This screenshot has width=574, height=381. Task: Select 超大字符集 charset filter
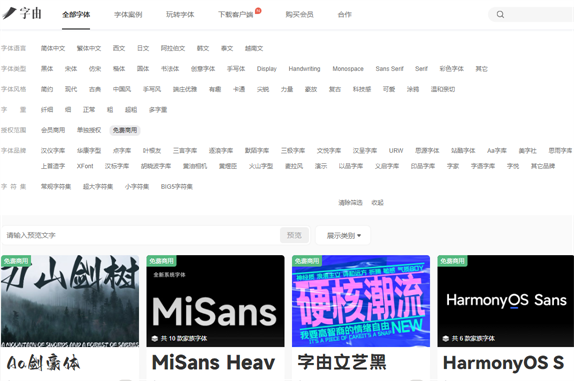[x=98, y=187]
